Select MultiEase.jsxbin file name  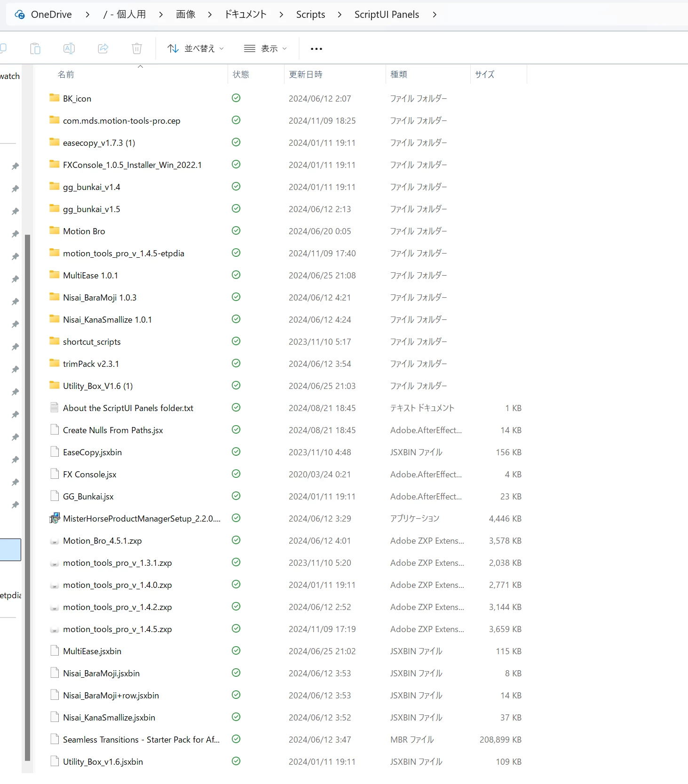click(x=92, y=651)
